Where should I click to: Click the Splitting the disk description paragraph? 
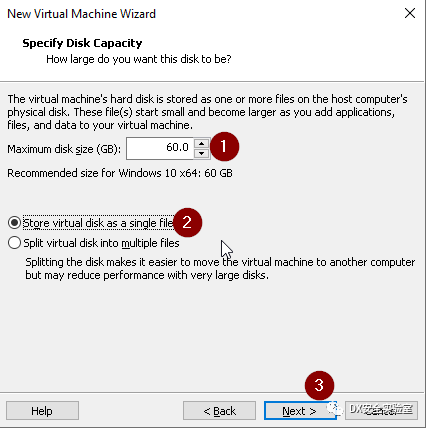[220, 269]
